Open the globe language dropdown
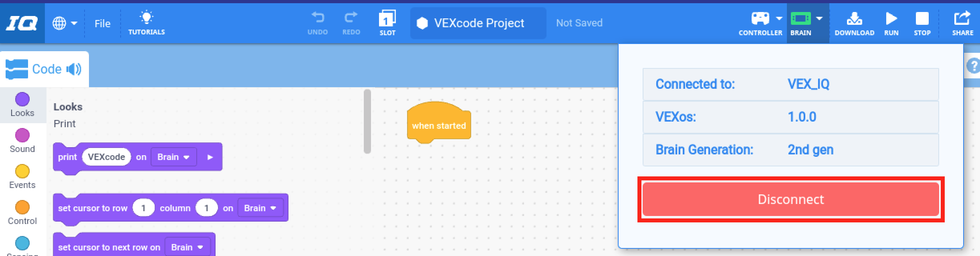This screenshot has height=256, width=980. click(60, 23)
